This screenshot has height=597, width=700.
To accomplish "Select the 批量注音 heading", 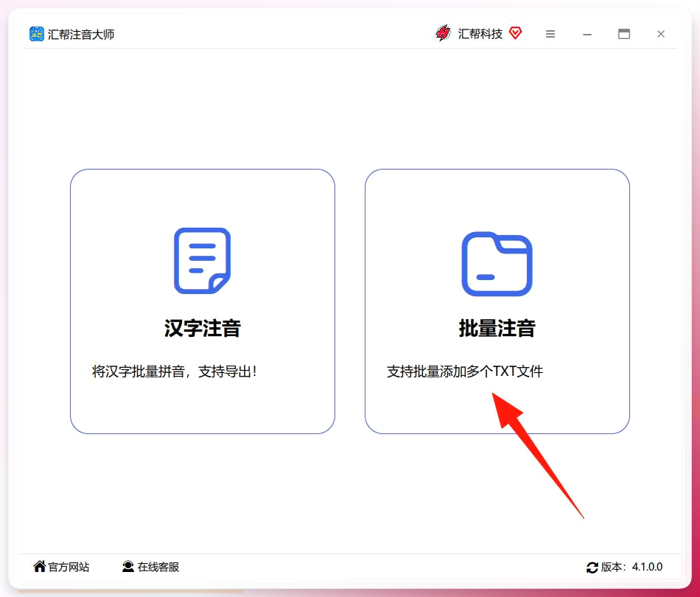I will 497,328.
